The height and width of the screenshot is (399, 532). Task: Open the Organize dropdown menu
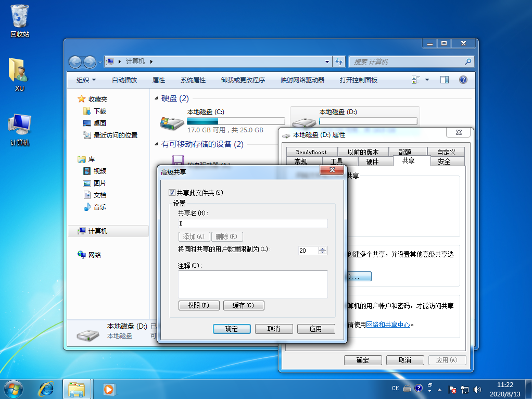(86, 80)
